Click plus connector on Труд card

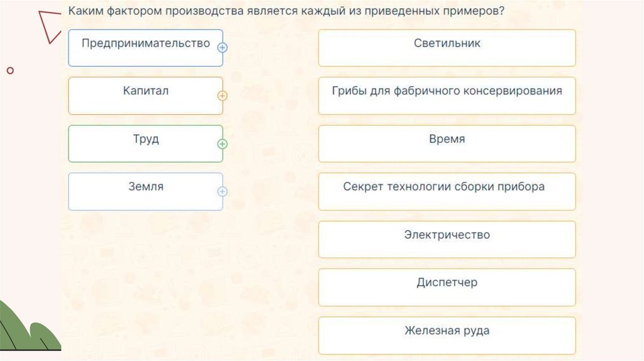pos(222,144)
